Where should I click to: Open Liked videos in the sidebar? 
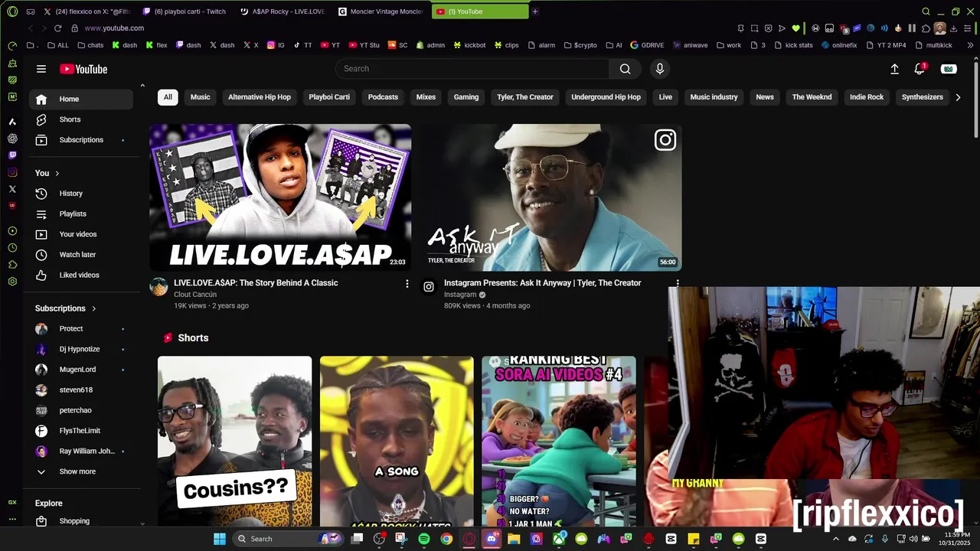tap(81, 275)
